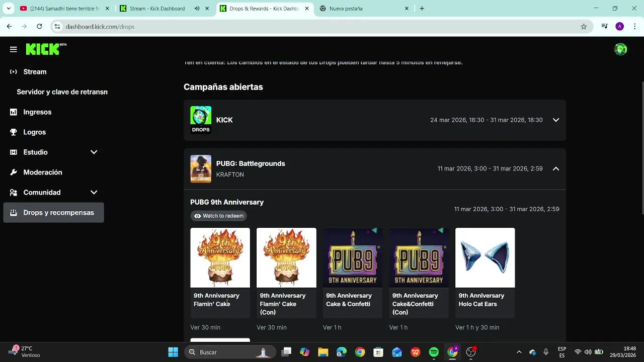
Task: Click the Campañas abiertas heading
Action: (x=223, y=87)
